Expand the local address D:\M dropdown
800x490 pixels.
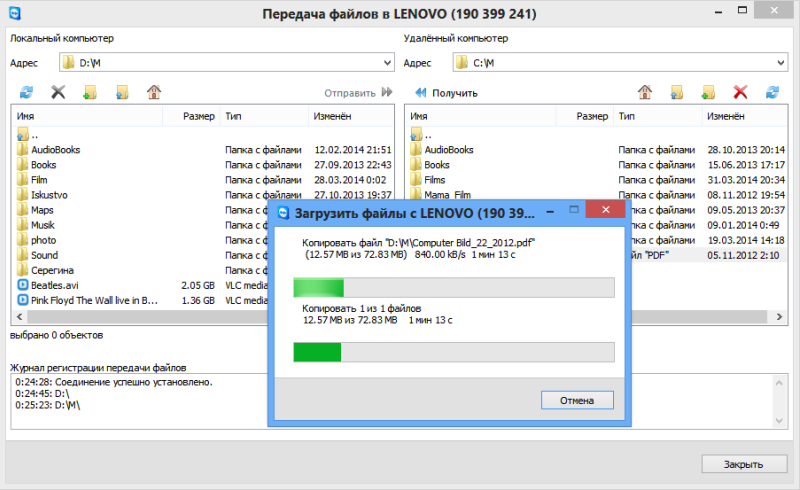click(387, 63)
